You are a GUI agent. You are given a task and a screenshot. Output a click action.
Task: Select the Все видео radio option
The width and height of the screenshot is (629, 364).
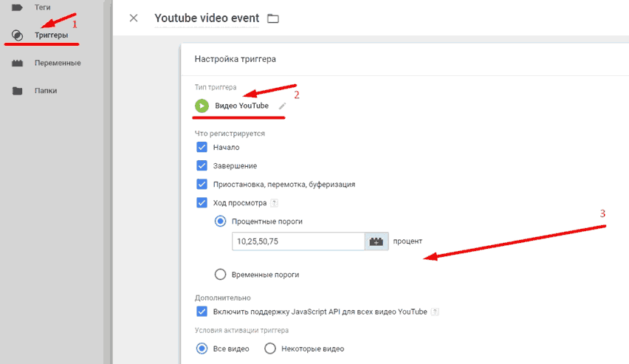pyautogui.click(x=202, y=348)
